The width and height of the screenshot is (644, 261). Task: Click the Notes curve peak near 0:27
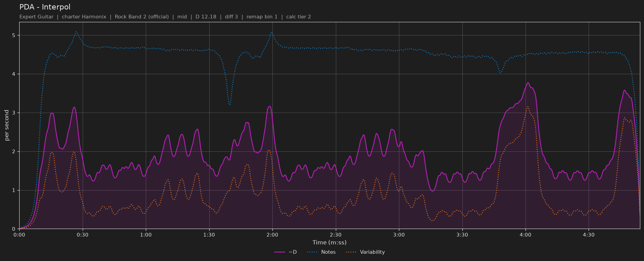click(76, 32)
